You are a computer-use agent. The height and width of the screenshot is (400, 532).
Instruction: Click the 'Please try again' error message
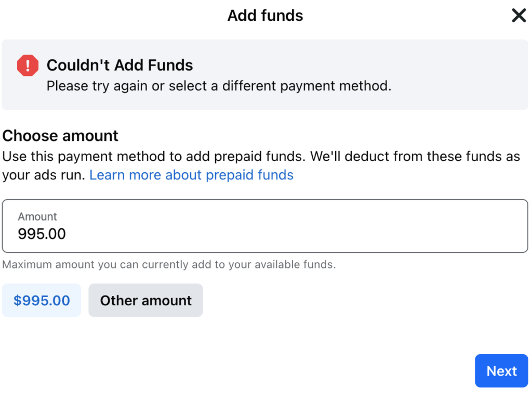(x=219, y=86)
